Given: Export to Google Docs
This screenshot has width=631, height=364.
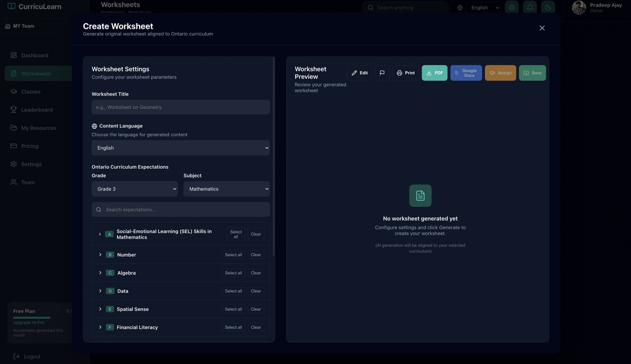Looking at the screenshot, I should tap(466, 73).
